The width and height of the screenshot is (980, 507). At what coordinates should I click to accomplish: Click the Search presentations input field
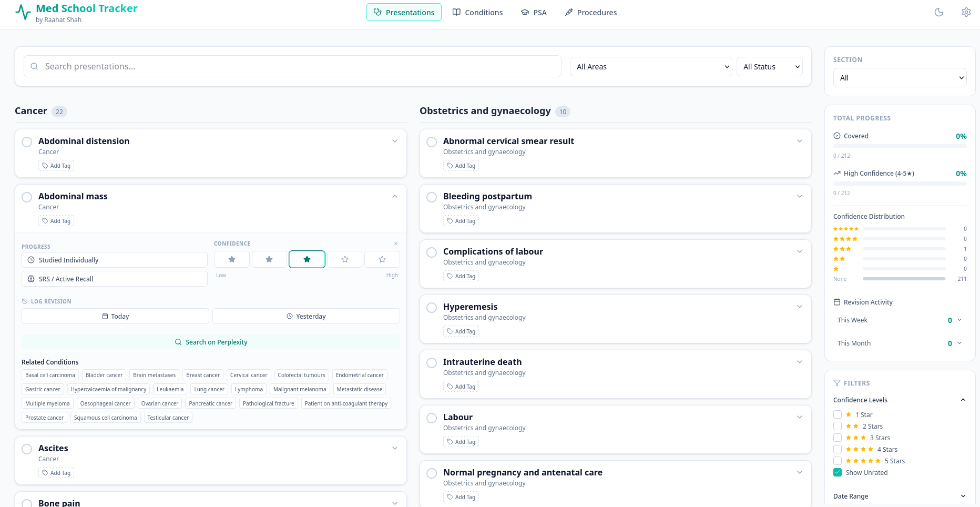pos(292,66)
